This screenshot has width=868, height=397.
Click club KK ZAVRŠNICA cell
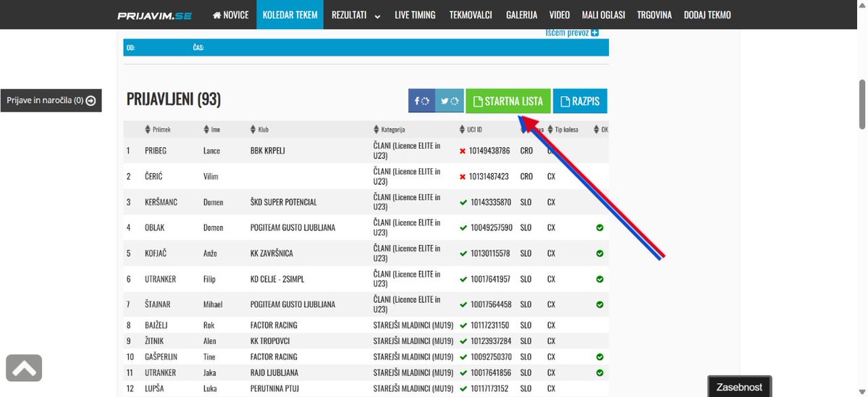271,254
